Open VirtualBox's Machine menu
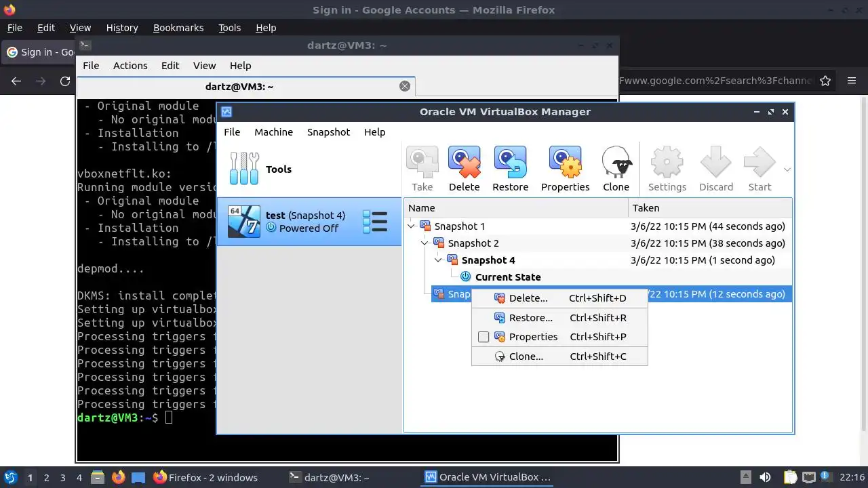The image size is (868, 488). click(273, 132)
